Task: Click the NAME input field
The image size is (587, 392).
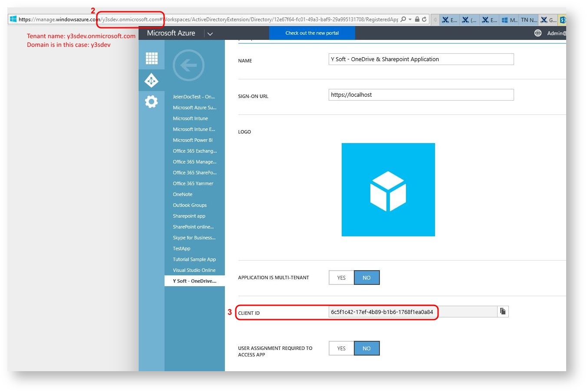Action: coord(421,59)
